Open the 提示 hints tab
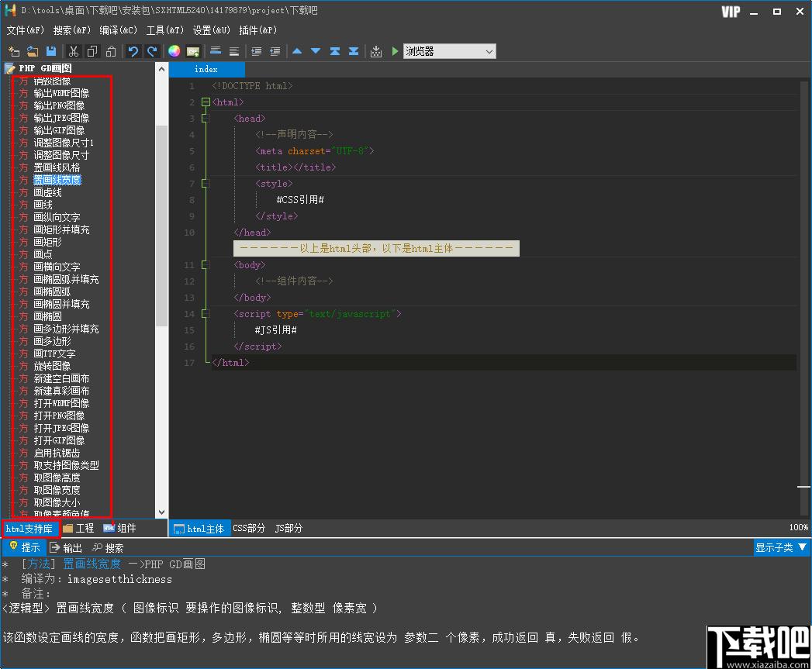 25,547
